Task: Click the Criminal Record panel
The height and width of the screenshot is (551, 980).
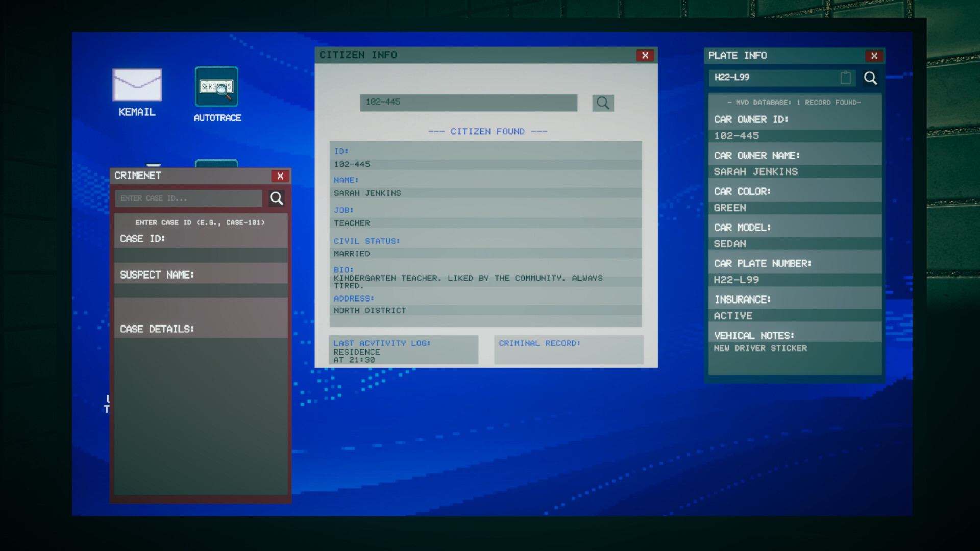Action: pyautogui.click(x=568, y=350)
